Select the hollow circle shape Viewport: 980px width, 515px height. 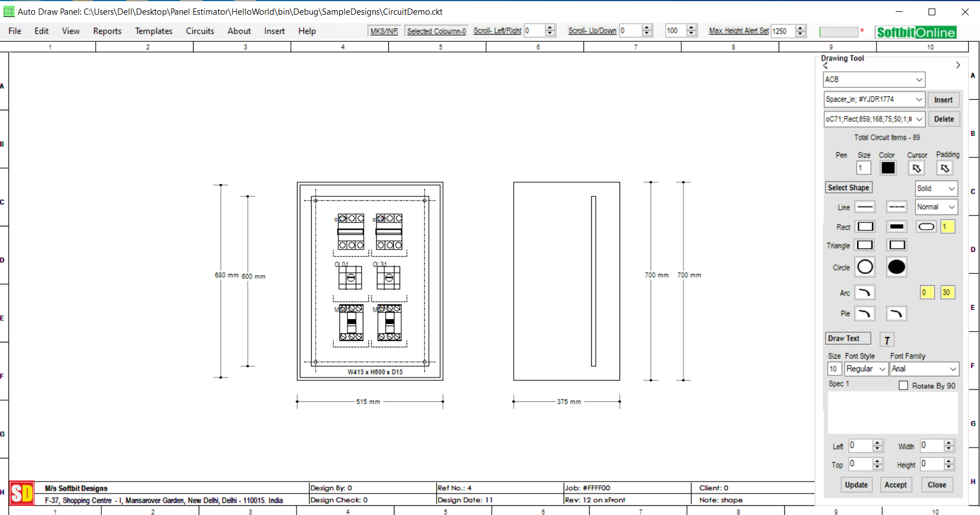click(x=865, y=267)
